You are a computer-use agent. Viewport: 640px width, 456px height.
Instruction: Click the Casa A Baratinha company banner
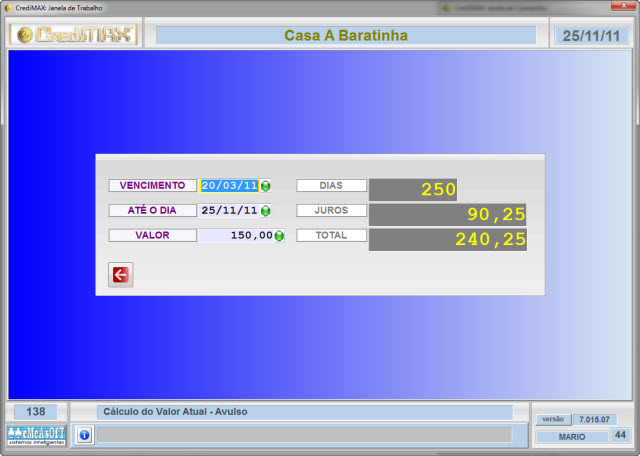point(346,35)
